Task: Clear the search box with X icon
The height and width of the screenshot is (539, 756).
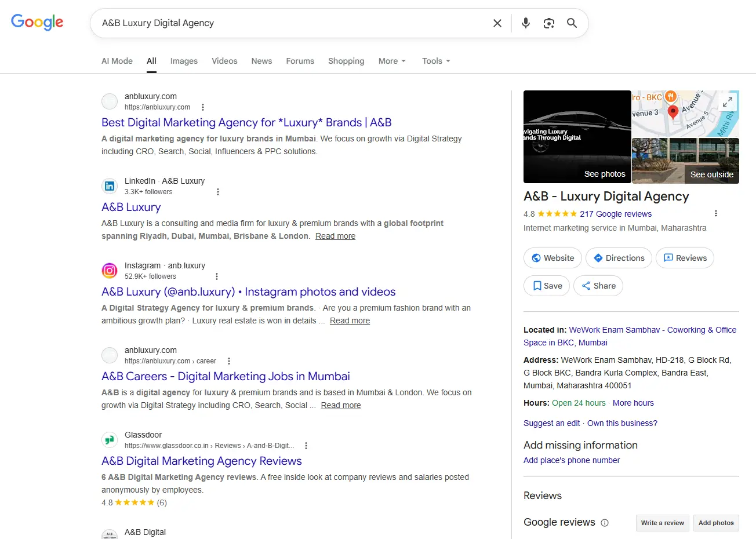Action: pos(497,23)
